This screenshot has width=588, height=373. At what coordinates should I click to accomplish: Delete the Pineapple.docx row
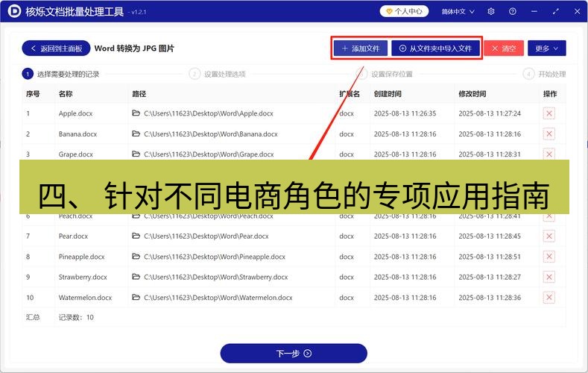point(549,257)
